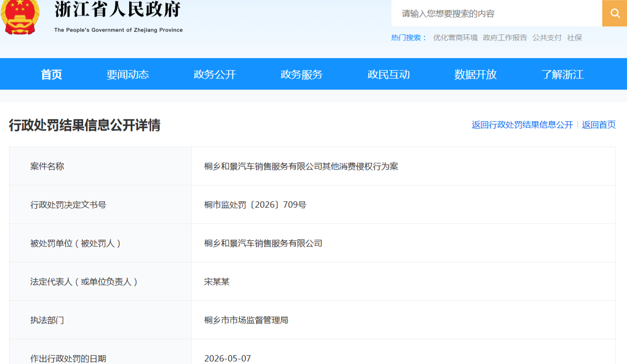The image size is (627, 364).
Task: Click hot search term 社保
Action: pos(575,37)
